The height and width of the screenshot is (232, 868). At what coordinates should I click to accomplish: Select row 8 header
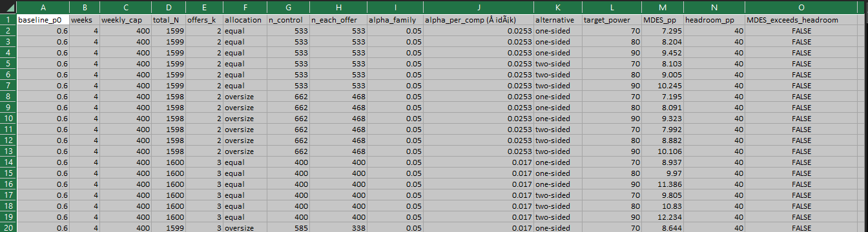8,97
